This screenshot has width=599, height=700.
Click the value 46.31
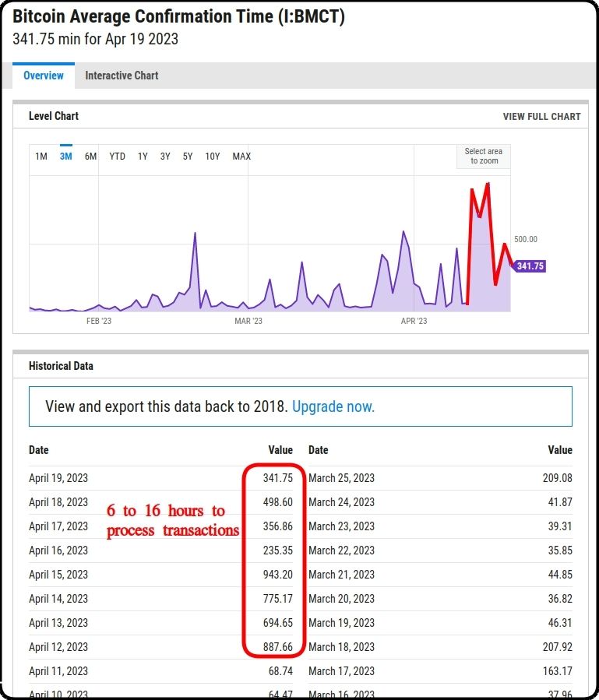[560, 623]
